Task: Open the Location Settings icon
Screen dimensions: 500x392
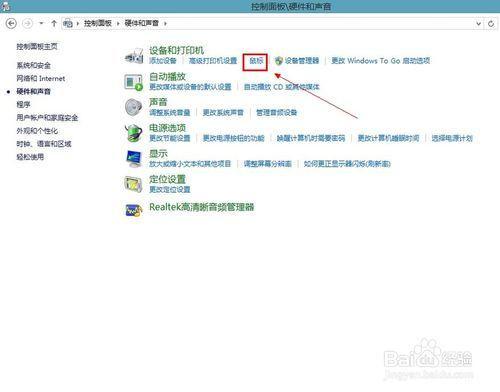Action: point(134,184)
